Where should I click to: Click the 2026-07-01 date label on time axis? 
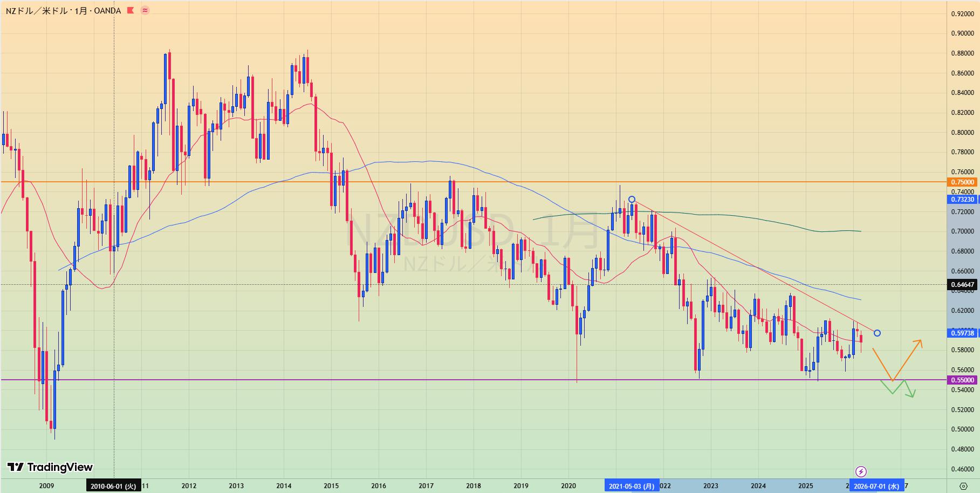coord(876,486)
